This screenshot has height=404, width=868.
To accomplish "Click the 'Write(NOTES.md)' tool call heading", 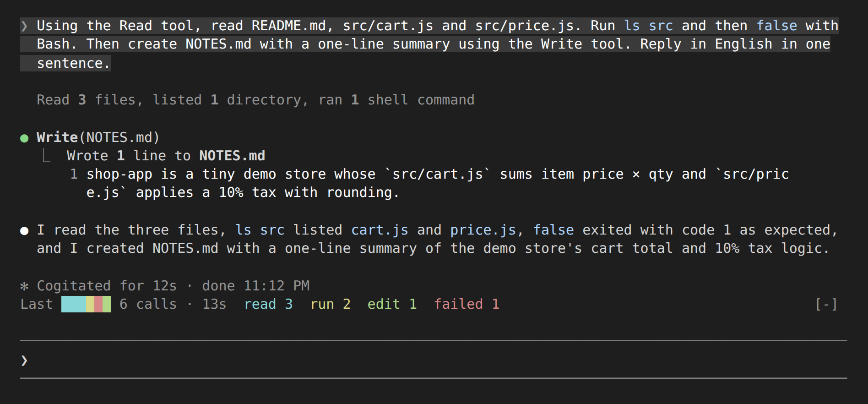I will [98, 137].
